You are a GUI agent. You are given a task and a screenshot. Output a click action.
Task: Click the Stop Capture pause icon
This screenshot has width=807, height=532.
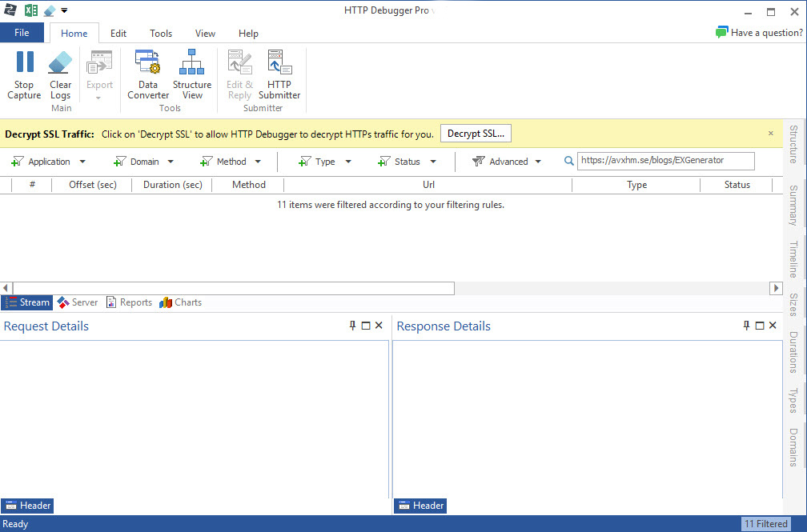coord(24,62)
